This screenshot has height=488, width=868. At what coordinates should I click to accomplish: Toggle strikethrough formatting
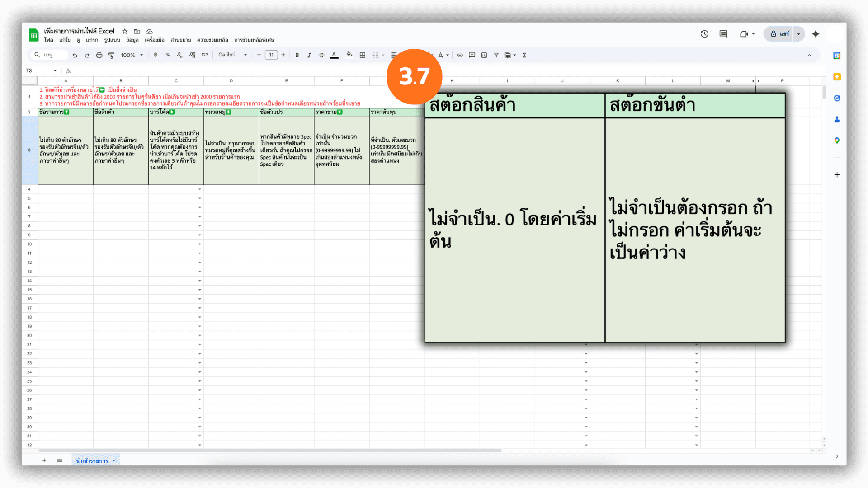click(x=321, y=55)
